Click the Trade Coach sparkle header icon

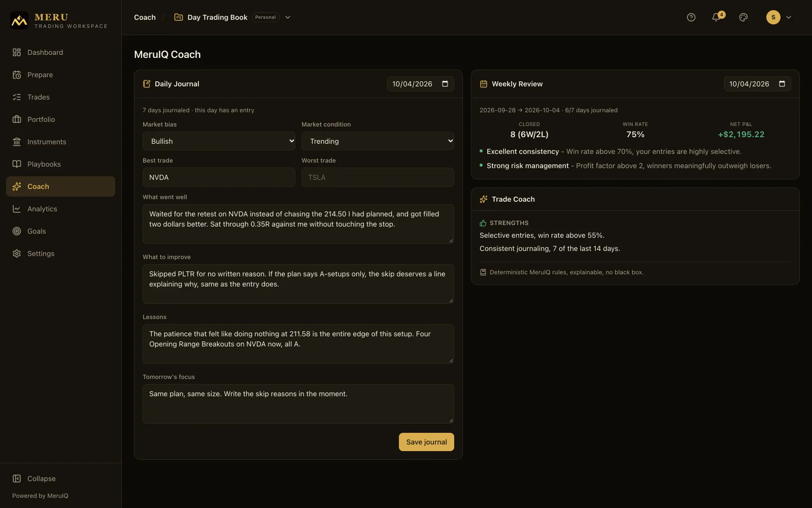484,199
